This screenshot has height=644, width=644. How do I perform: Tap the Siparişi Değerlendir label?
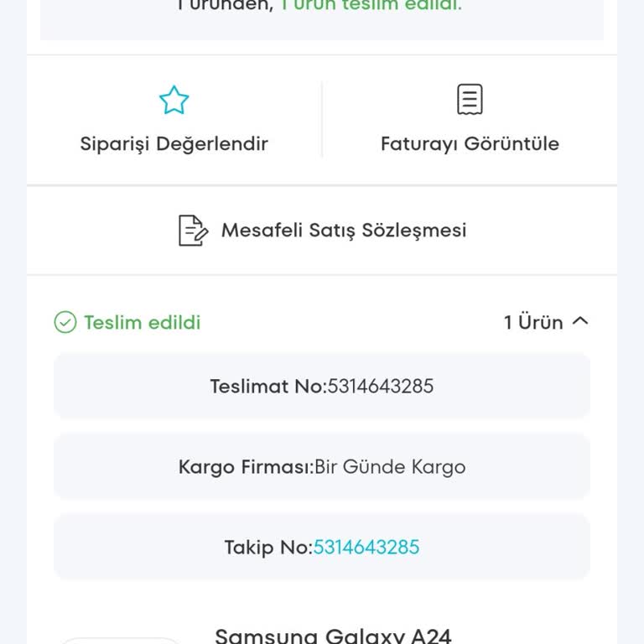pyautogui.click(x=174, y=143)
